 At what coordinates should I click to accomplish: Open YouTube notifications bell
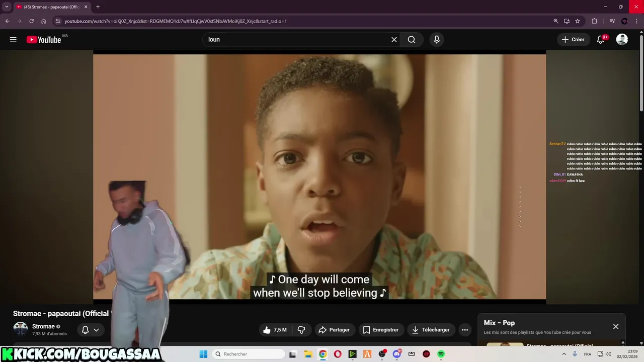click(x=601, y=40)
